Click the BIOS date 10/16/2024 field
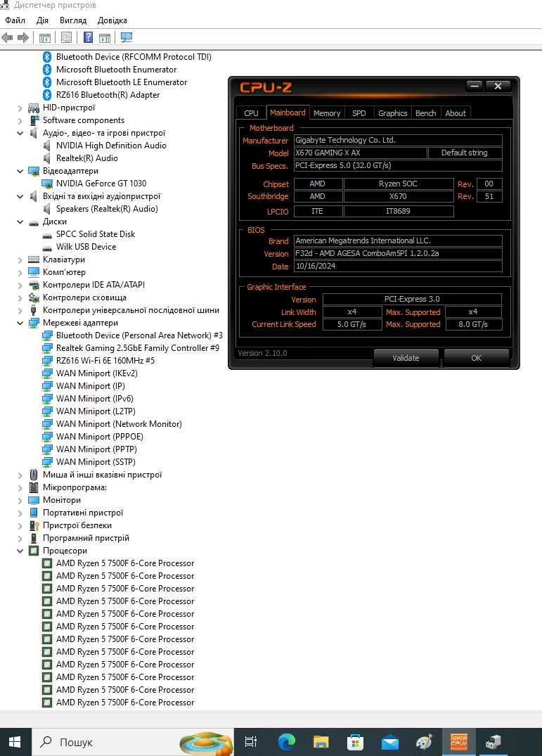The image size is (542, 756). (x=398, y=266)
